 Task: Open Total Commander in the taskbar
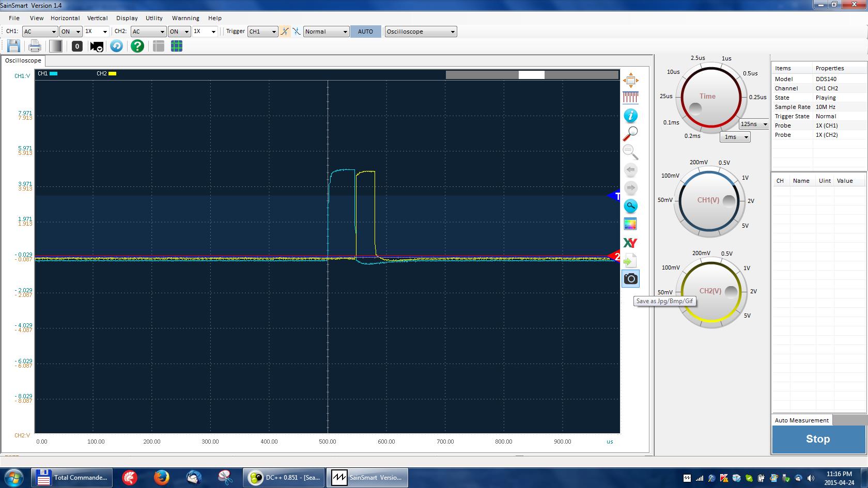[x=72, y=478]
